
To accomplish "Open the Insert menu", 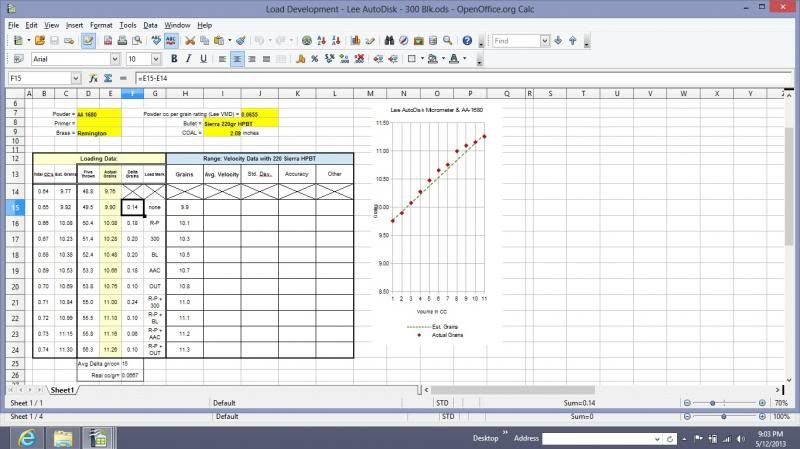I will [x=74, y=25].
